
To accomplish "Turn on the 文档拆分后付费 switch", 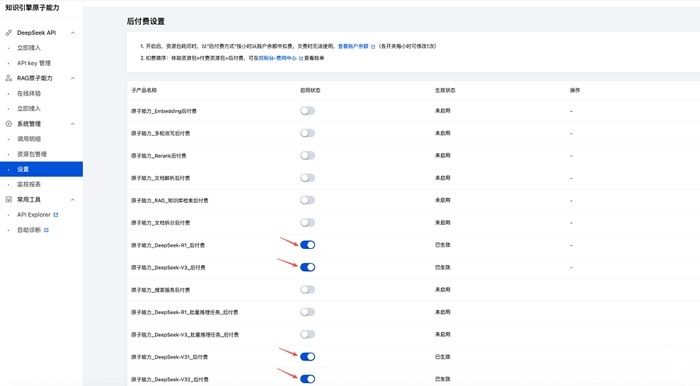I will pos(308,222).
